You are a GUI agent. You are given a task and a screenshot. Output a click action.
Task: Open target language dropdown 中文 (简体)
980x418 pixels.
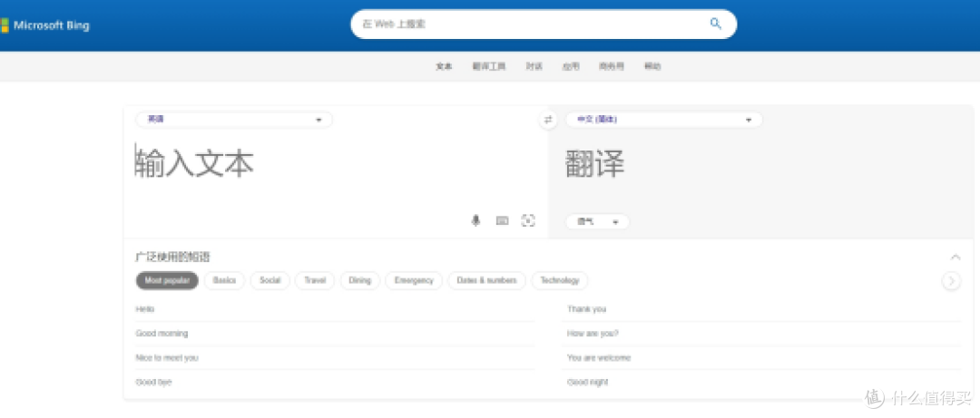pos(664,120)
